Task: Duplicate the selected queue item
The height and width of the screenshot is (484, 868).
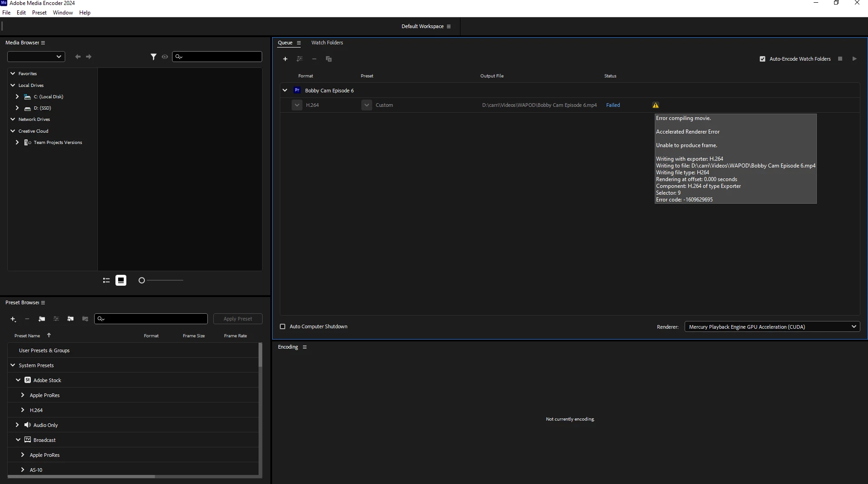Action: (329, 59)
